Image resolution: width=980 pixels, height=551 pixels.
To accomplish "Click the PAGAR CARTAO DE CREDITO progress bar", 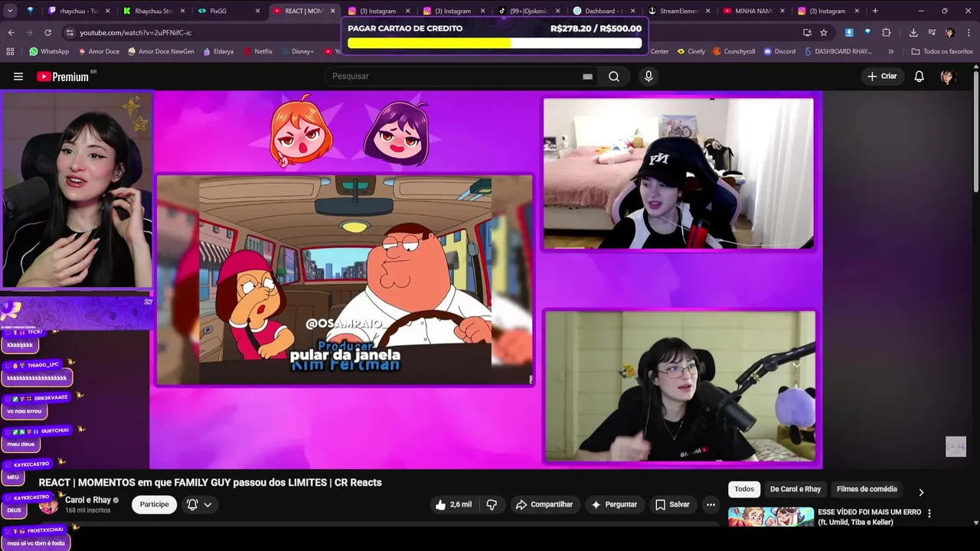I will 495,43.
